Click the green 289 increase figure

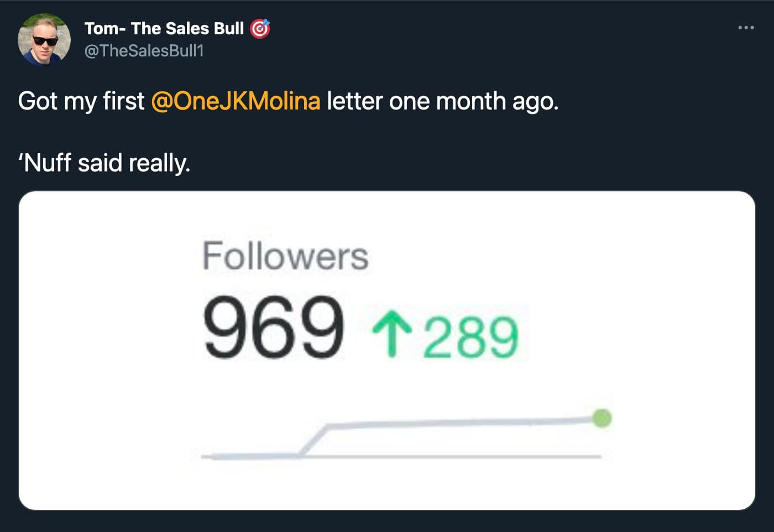471,337
